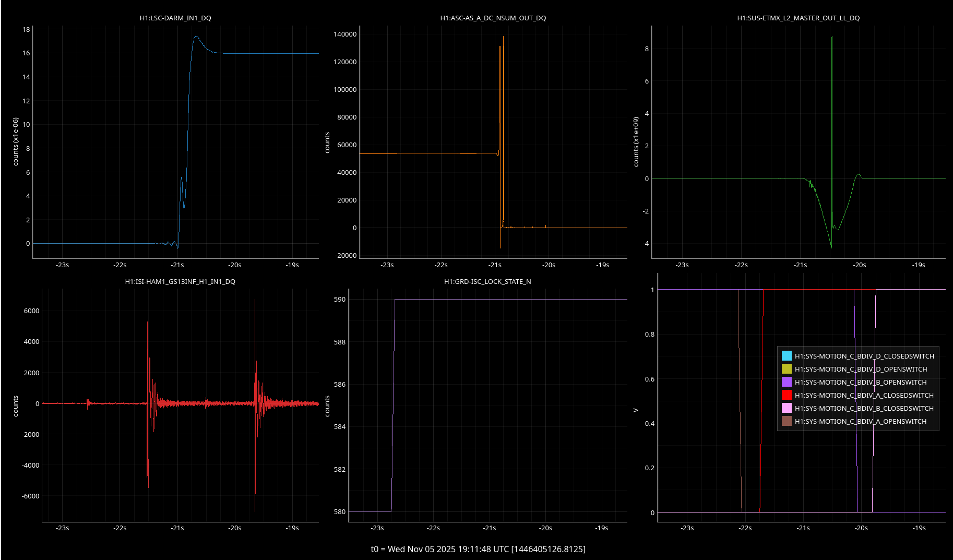
Task: Click the 590 y-axis tick on lock state plot
Action: [x=339, y=299]
